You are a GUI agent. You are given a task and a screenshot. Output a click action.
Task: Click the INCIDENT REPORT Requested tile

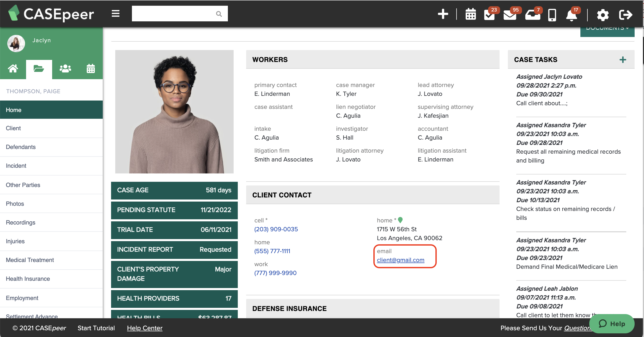(174, 250)
